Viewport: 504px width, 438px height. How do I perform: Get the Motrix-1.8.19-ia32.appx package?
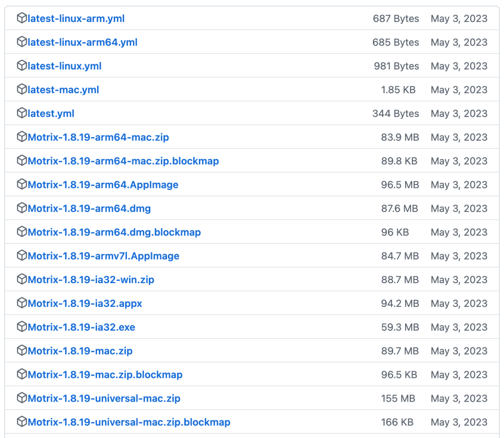pyautogui.click(x=84, y=304)
